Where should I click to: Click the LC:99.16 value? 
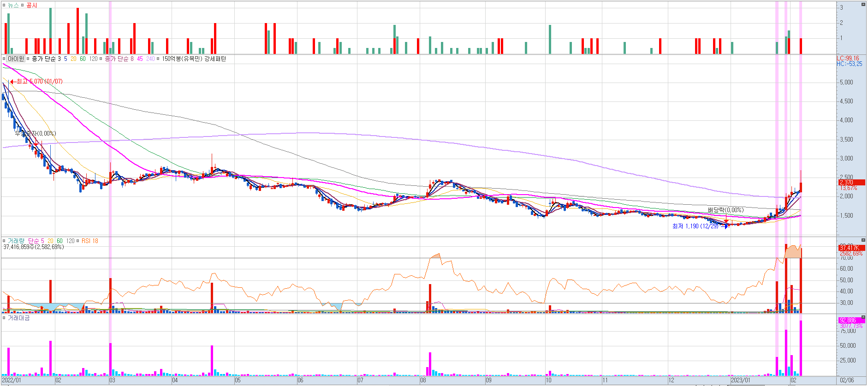point(848,59)
